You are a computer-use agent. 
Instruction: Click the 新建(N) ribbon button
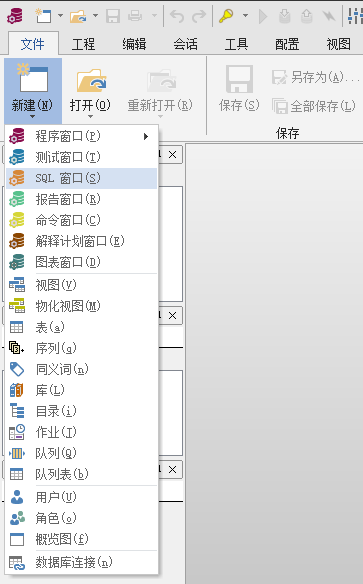tap(33, 91)
